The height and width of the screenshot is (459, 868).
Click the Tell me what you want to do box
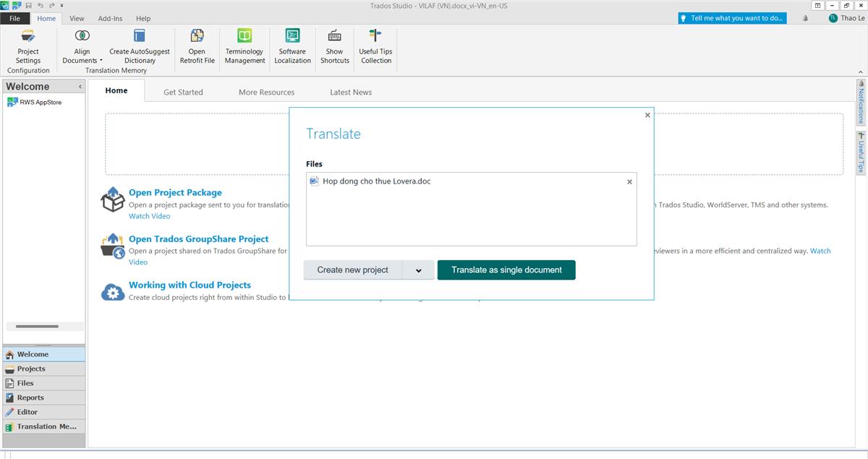(732, 18)
